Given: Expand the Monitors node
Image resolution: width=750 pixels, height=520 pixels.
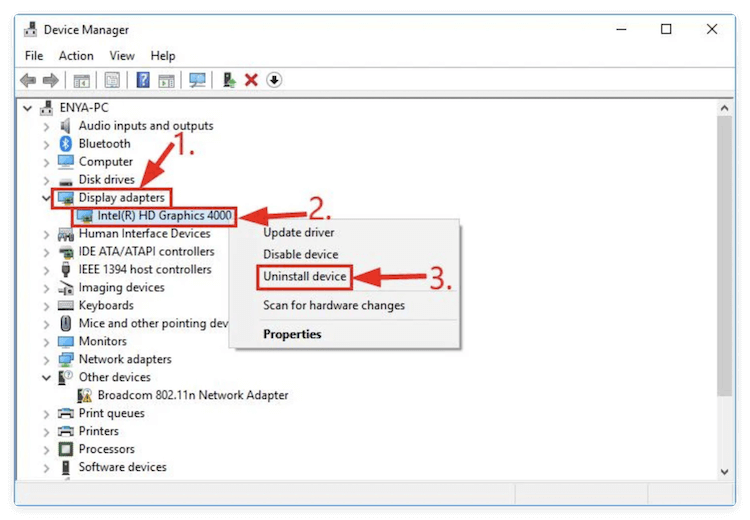Looking at the screenshot, I should coord(46,342).
